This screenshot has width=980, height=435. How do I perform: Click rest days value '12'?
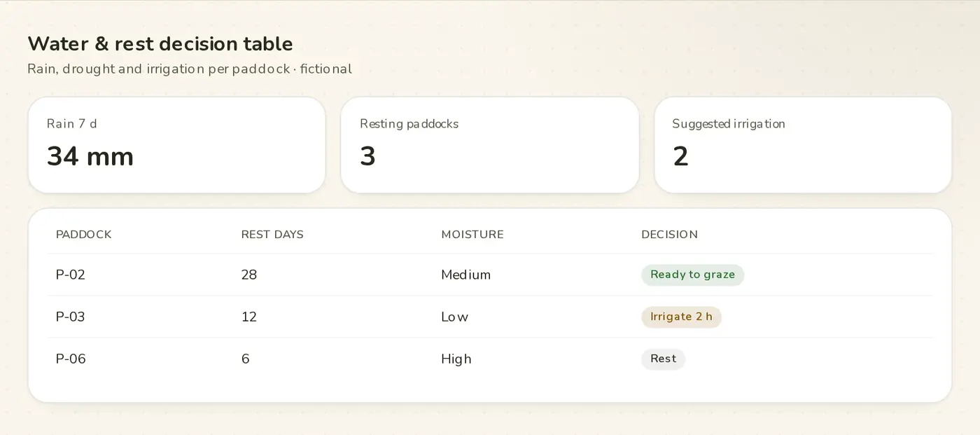pos(249,317)
